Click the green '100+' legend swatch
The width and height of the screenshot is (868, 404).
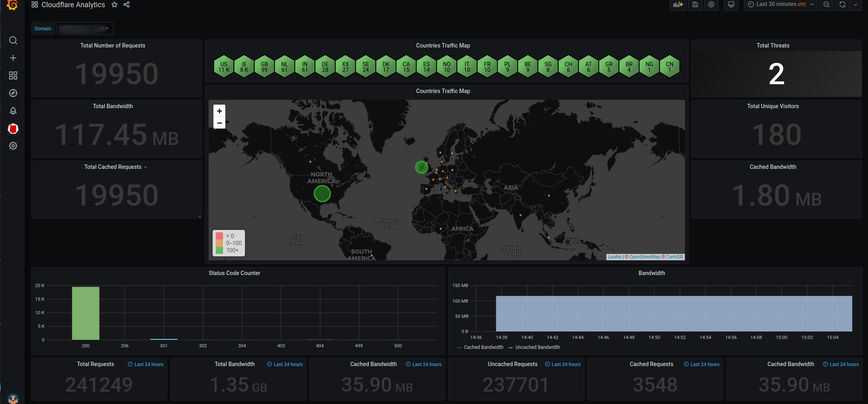click(219, 250)
